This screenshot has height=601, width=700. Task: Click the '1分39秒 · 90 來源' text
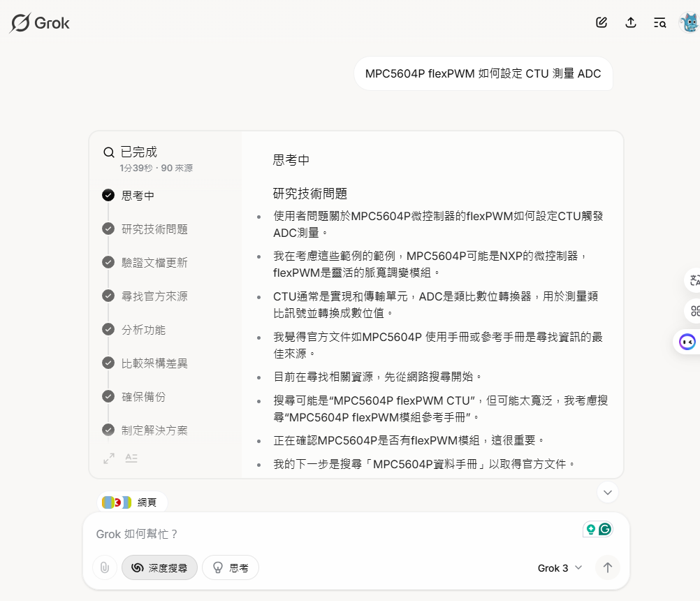(156, 168)
